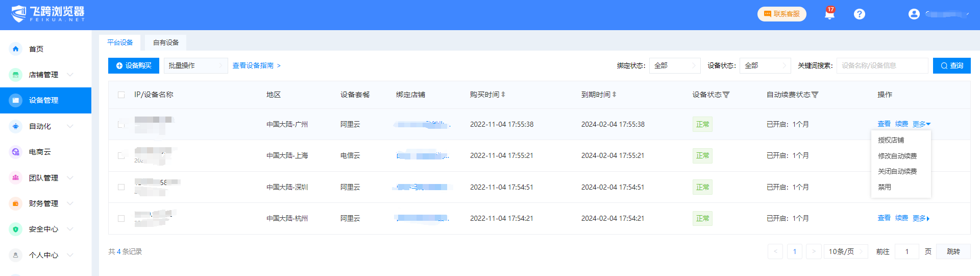Viewport: 980px width, 276px height.
Task: Collapse 更多 menu in 广州 row
Action: (x=921, y=124)
